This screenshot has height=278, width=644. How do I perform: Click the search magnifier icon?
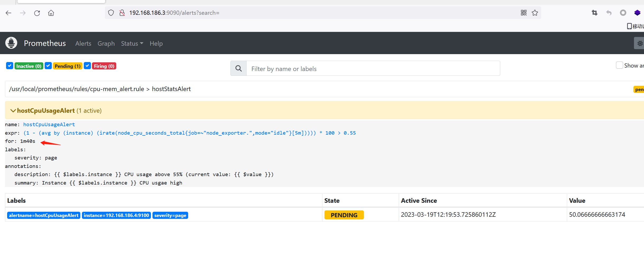click(x=239, y=68)
